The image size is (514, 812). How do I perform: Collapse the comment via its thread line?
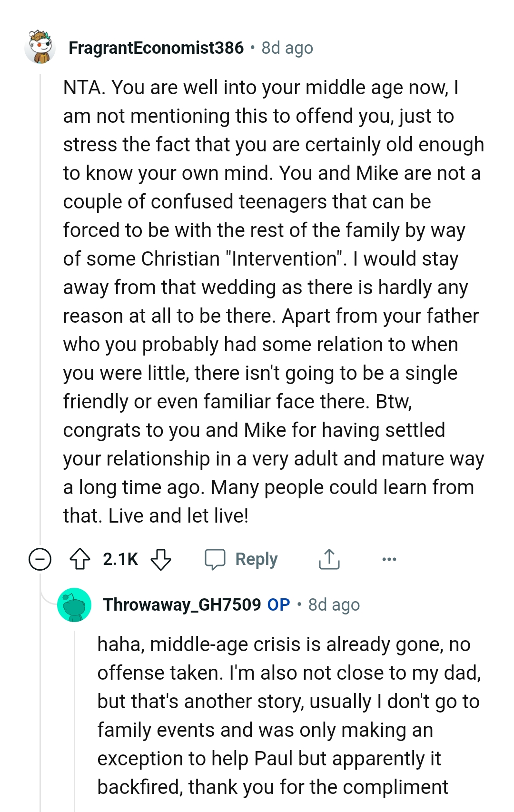40,309
